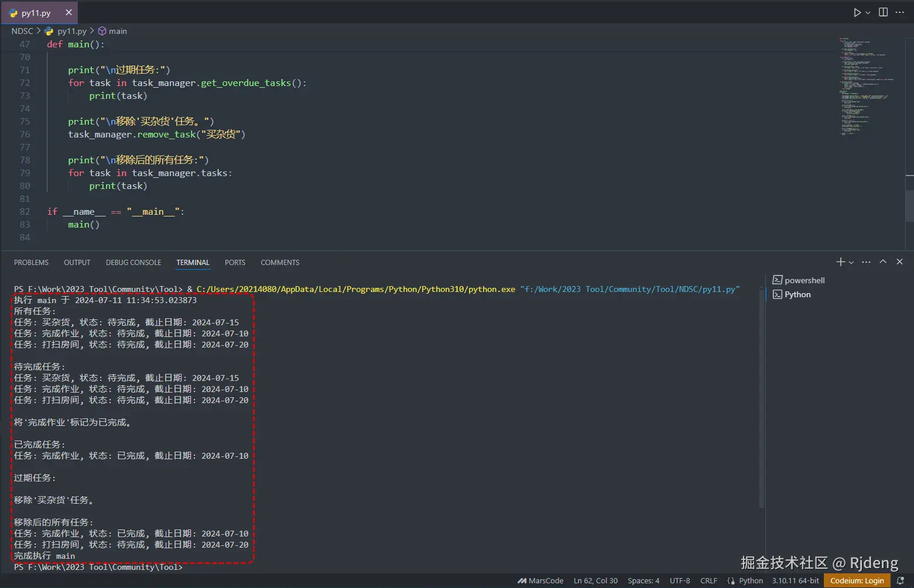Change file encoding UTF-8
Screen dimensions: 914x588
680,580
